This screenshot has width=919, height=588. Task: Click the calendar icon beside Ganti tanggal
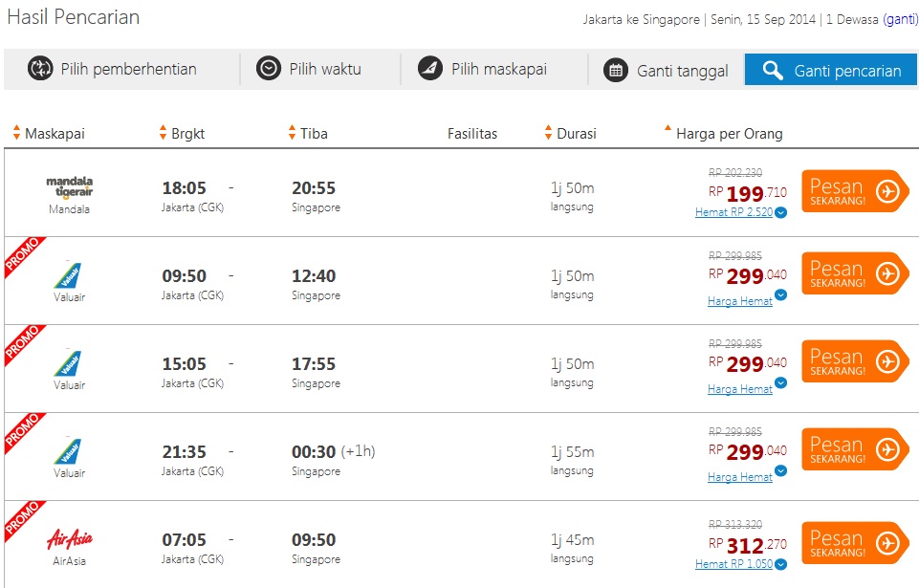pos(618,71)
